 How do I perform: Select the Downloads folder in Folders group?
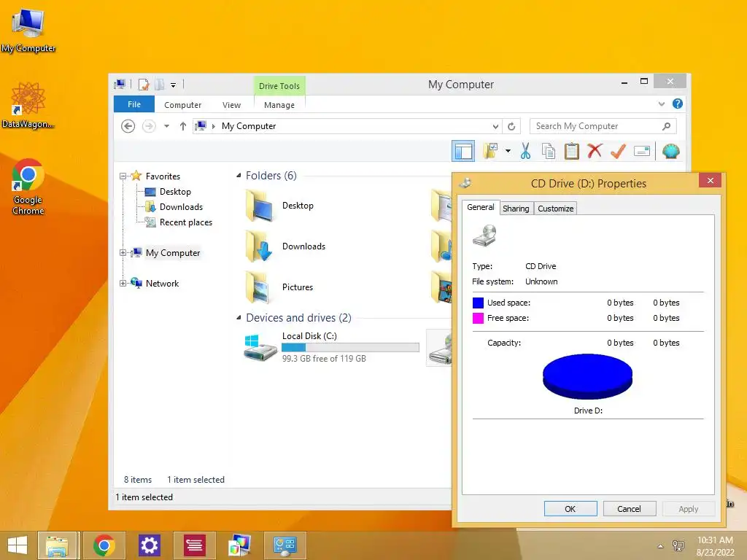[285, 246]
